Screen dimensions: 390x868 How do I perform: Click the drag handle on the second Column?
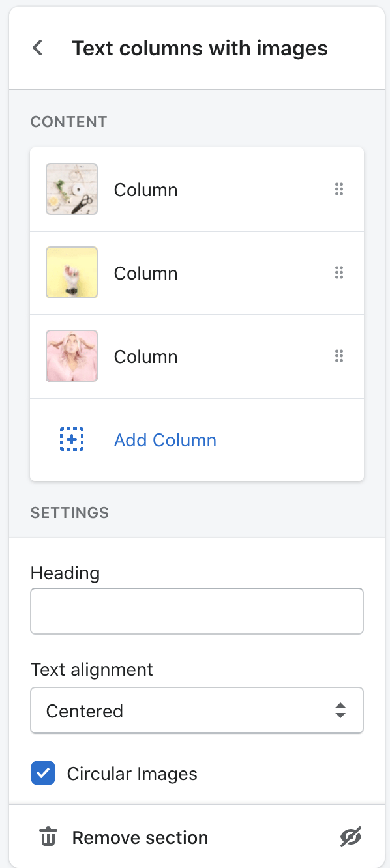[x=339, y=272]
